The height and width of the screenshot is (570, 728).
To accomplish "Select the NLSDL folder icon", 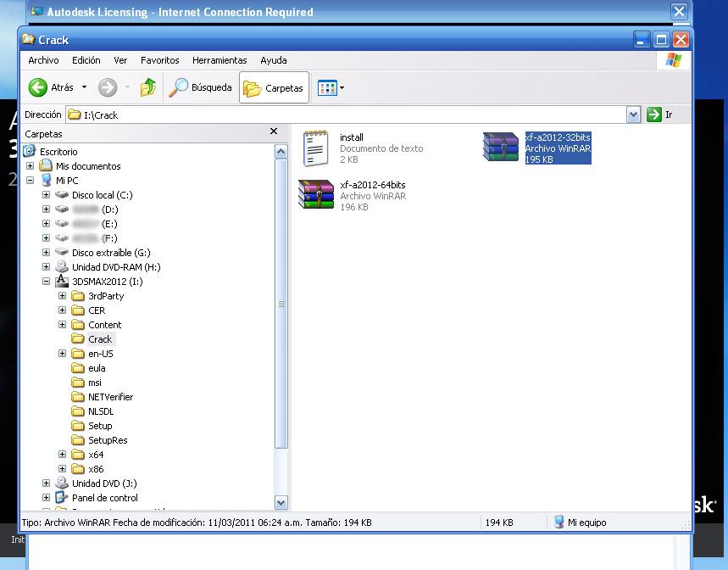I will (x=78, y=411).
